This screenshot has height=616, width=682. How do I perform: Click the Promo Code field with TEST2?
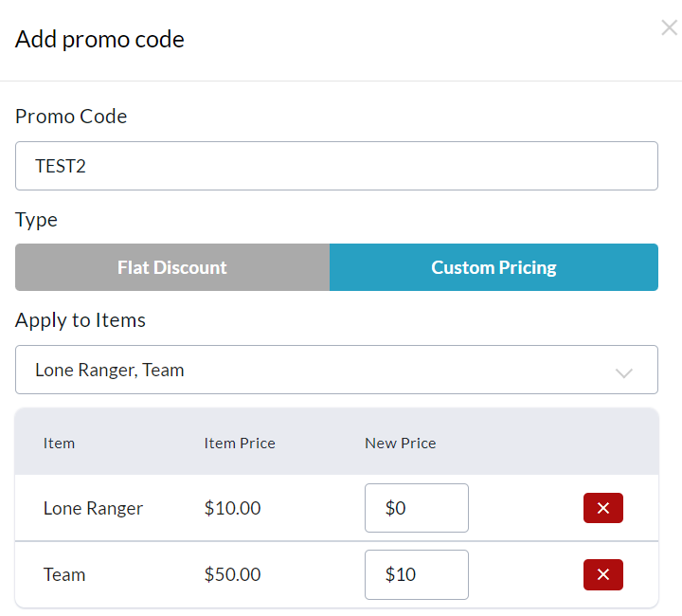[x=336, y=166]
